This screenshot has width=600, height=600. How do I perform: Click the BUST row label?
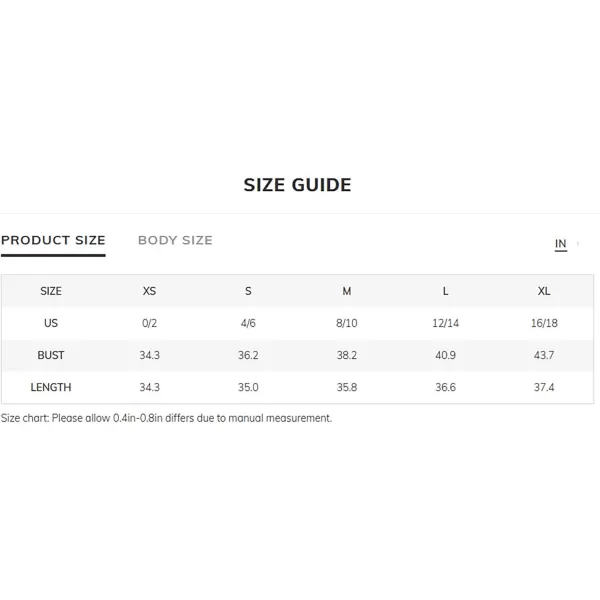[x=51, y=355]
